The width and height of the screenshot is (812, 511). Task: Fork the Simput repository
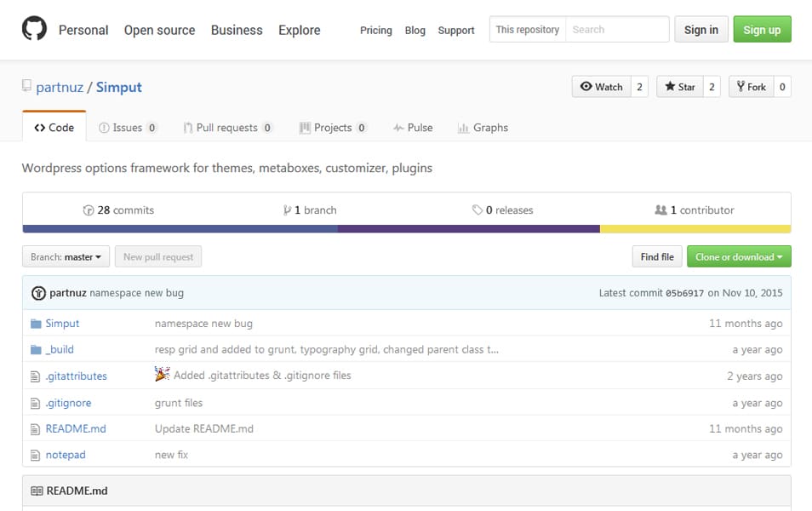point(752,87)
